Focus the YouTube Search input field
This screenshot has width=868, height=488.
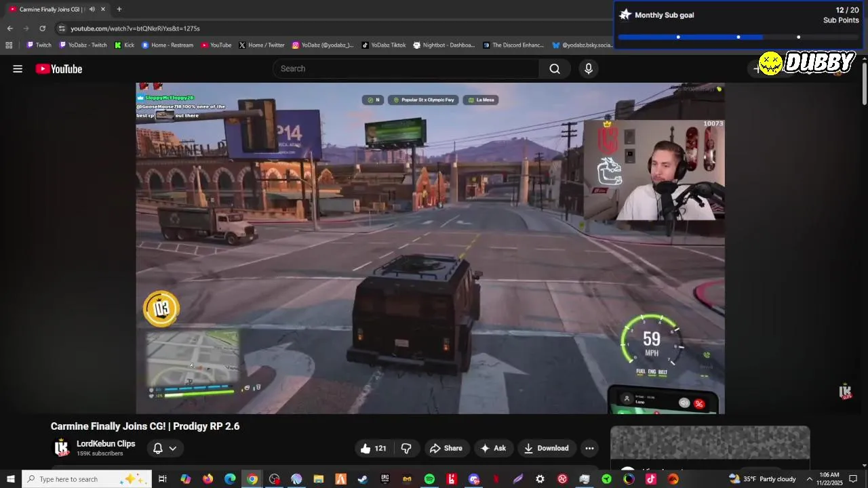pyautogui.click(x=406, y=68)
